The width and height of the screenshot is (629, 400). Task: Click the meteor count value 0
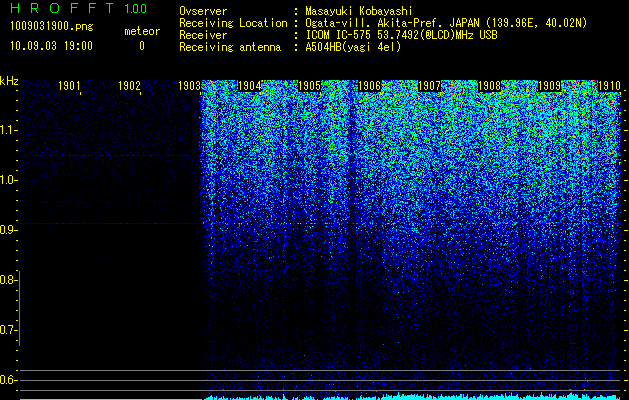[x=142, y=46]
